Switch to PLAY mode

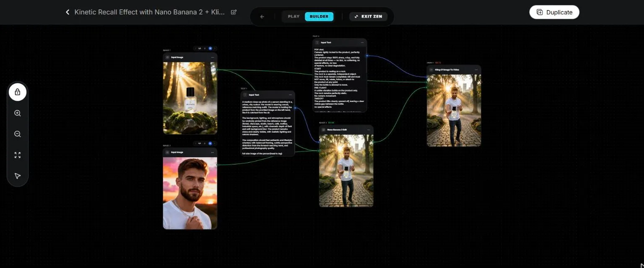click(293, 17)
